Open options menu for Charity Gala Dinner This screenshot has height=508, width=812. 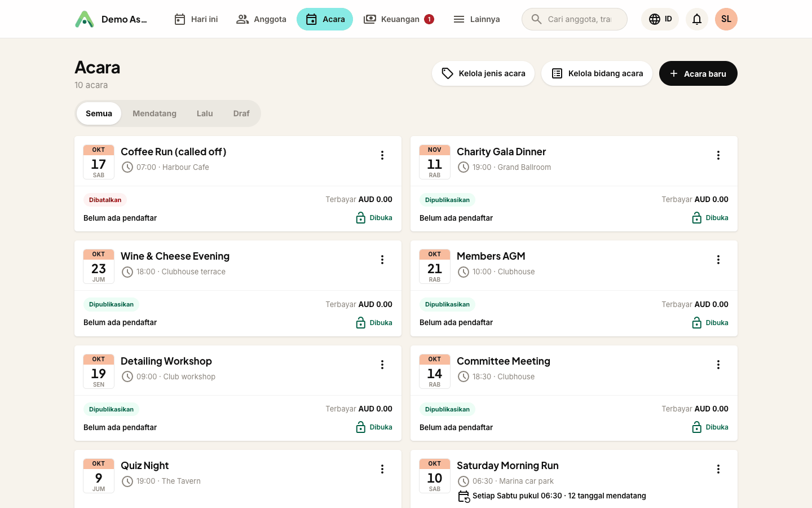[718, 155]
